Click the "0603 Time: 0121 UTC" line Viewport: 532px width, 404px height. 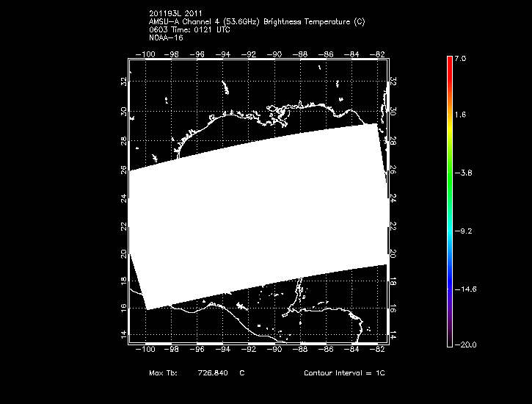coord(189,30)
